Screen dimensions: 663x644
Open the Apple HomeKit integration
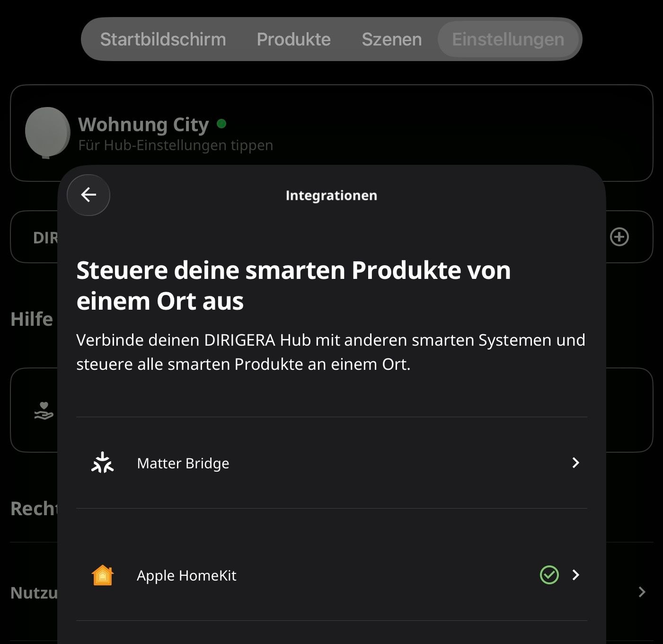332,575
